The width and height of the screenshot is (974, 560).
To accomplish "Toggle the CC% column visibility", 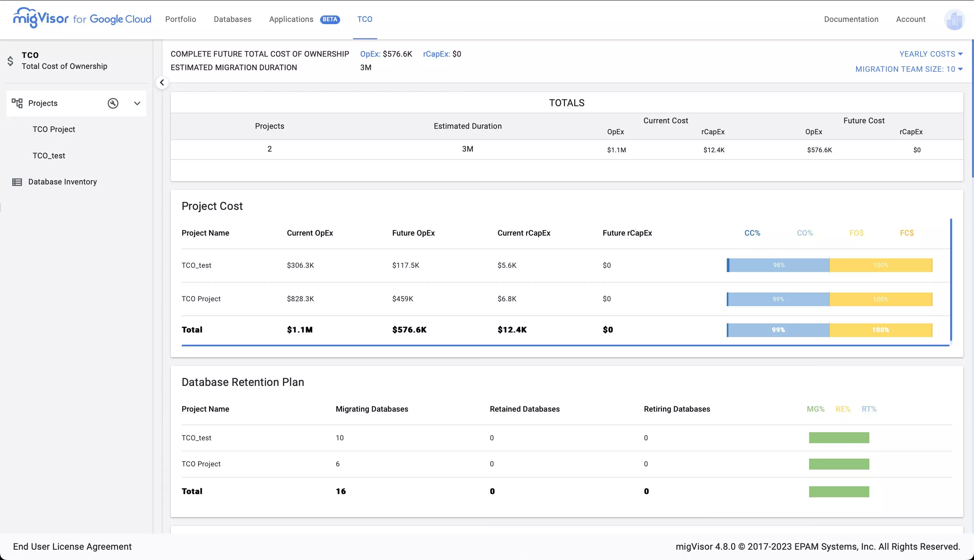I will [753, 233].
